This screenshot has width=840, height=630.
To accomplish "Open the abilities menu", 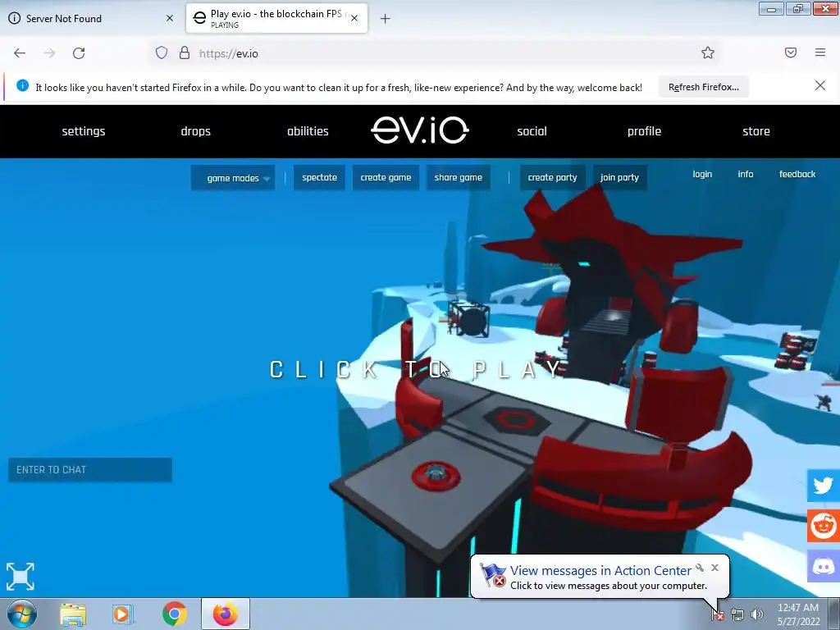I will coord(308,131).
